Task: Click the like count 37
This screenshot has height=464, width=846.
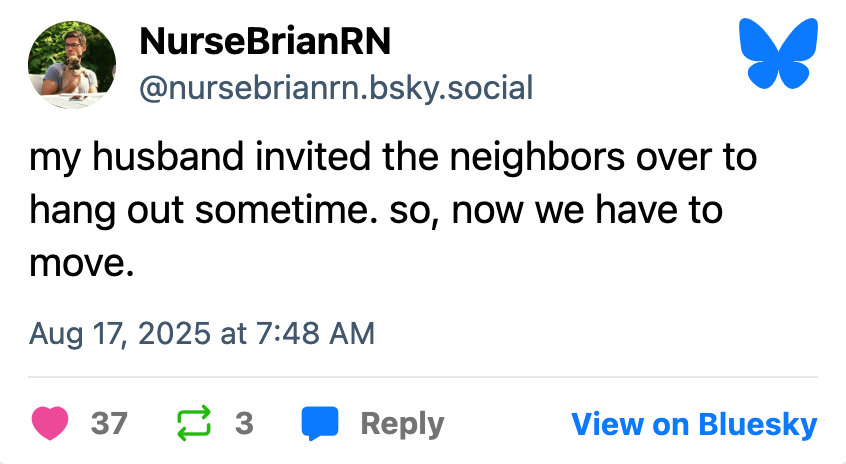Action: (x=109, y=424)
